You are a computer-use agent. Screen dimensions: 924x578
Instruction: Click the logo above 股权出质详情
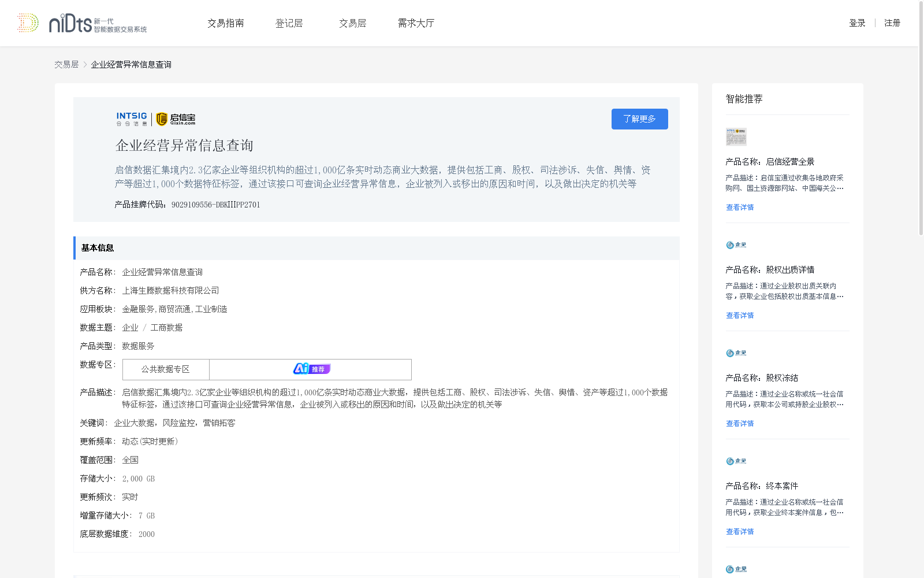(736, 245)
